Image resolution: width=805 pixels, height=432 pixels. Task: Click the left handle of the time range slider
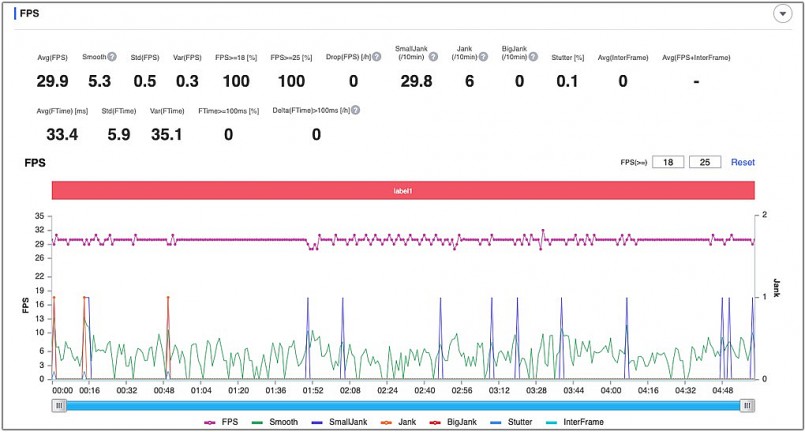(x=60, y=405)
